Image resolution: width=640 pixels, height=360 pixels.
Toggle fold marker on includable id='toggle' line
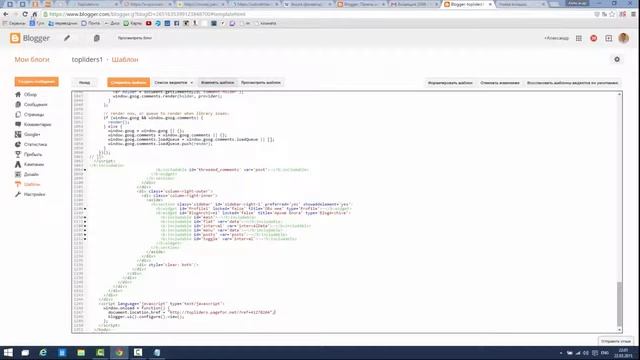click(x=85, y=239)
